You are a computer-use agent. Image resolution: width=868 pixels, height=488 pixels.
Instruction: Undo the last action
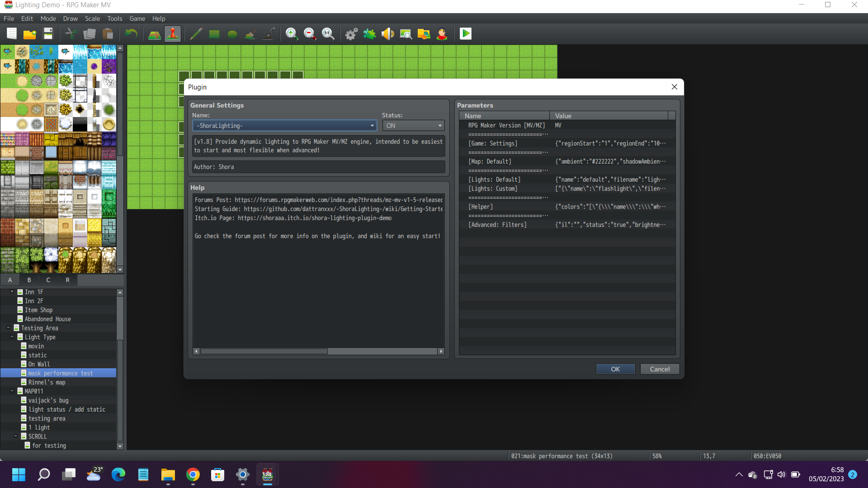click(x=131, y=34)
